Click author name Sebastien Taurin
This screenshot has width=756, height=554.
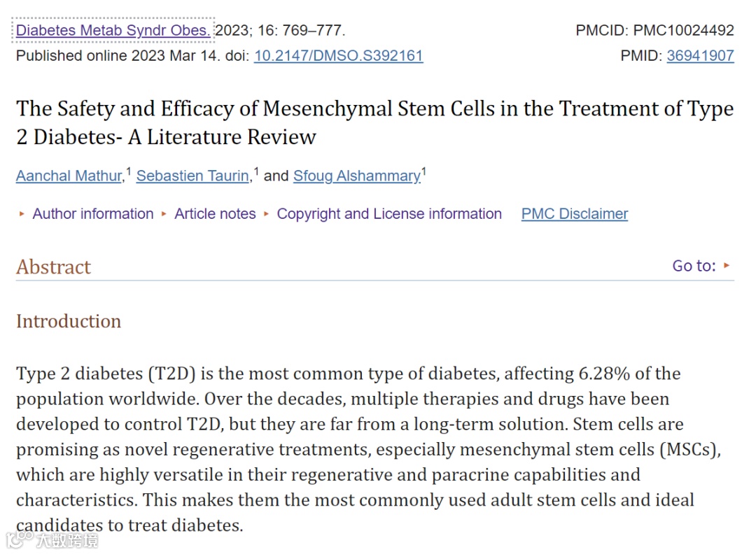click(x=192, y=176)
